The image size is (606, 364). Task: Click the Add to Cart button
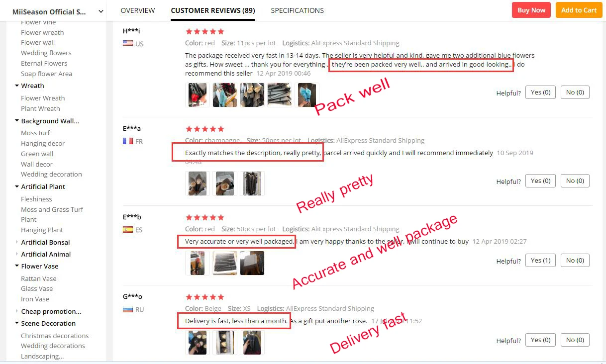579,10
